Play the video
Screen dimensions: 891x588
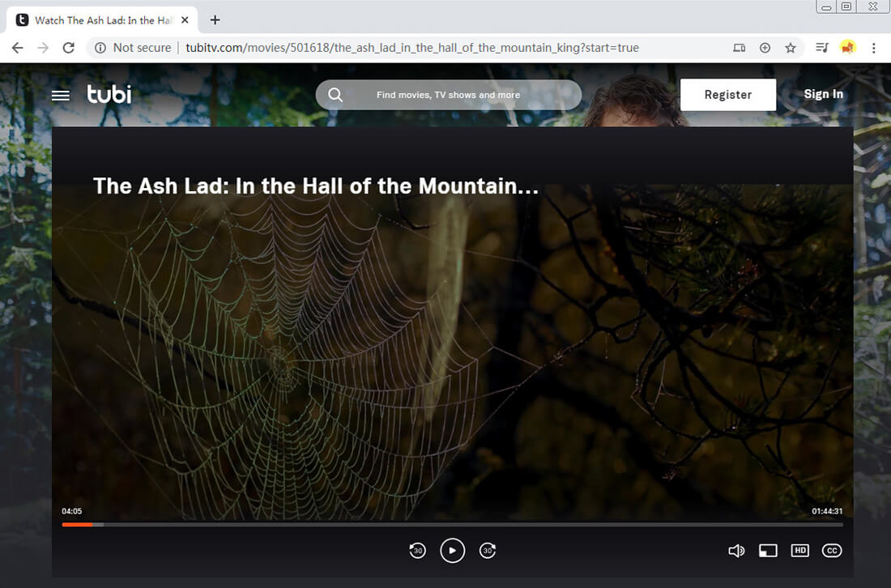click(452, 551)
